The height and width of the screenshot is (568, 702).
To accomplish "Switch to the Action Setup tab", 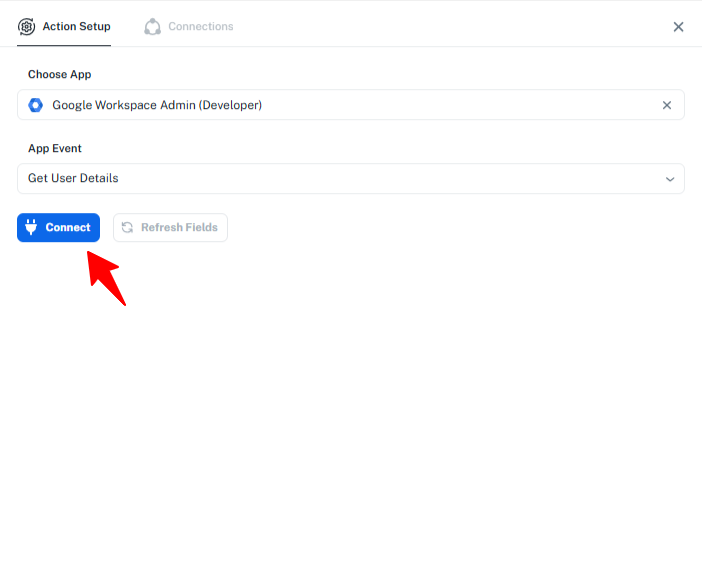I will (x=76, y=27).
